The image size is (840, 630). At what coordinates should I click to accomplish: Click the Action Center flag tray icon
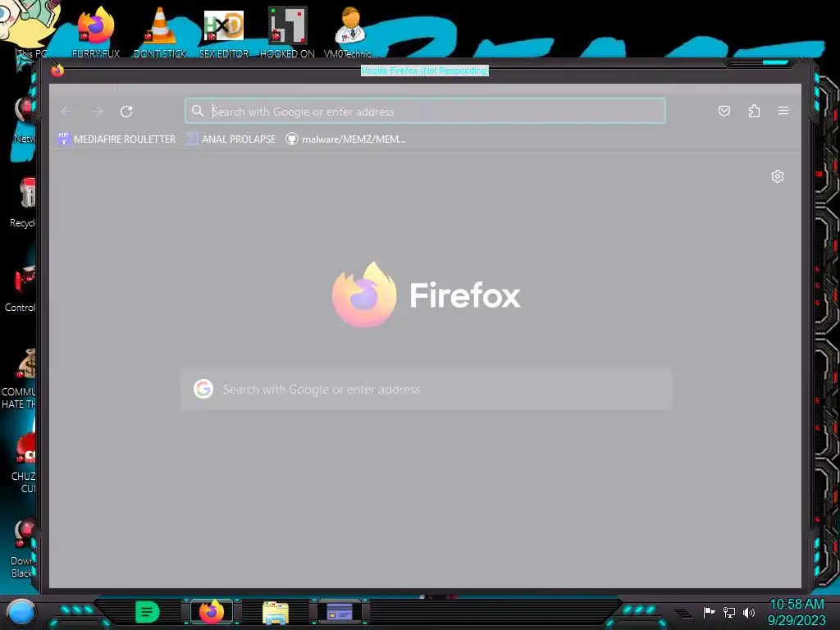(710, 612)
